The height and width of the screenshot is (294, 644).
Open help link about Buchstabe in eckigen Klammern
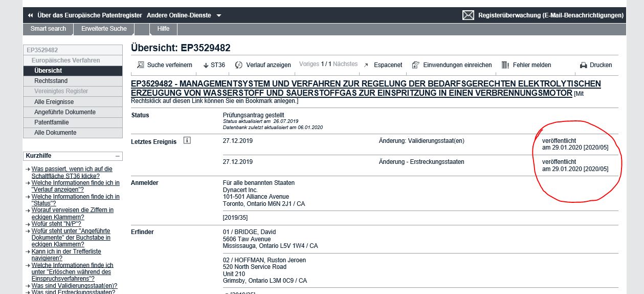(71, 238)
